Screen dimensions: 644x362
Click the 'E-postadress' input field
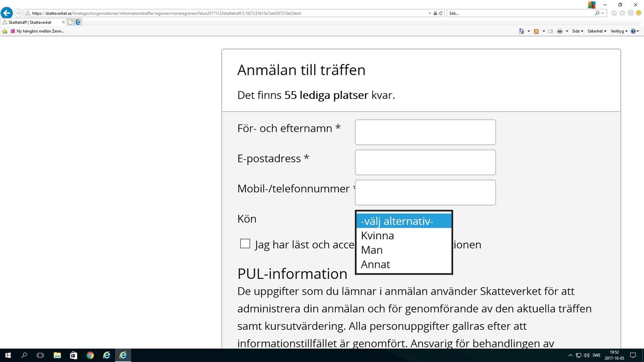click(425, 162)
